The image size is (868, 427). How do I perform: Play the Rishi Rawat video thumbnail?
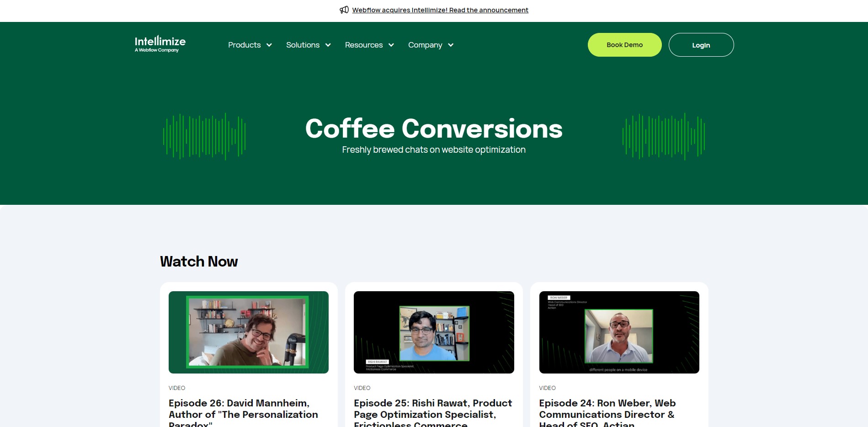434,332
